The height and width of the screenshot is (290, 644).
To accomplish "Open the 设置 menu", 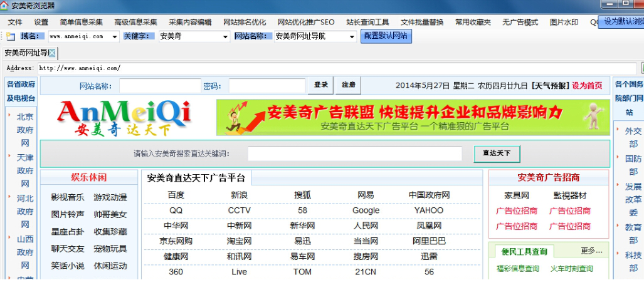I will [41, 22].
